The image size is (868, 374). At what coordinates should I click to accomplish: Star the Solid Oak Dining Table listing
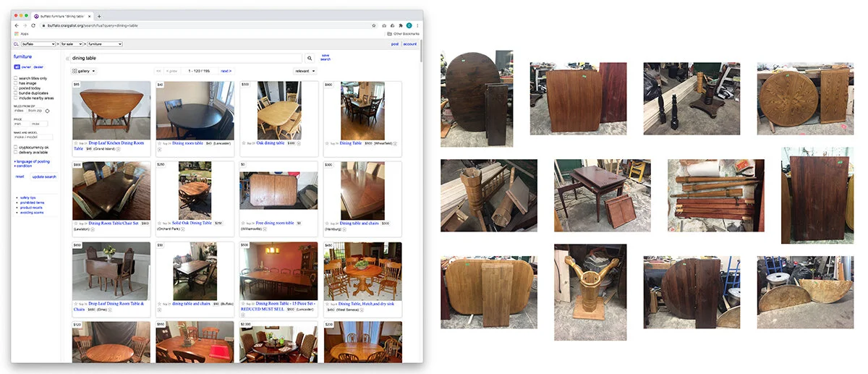[x=159, y=223]
